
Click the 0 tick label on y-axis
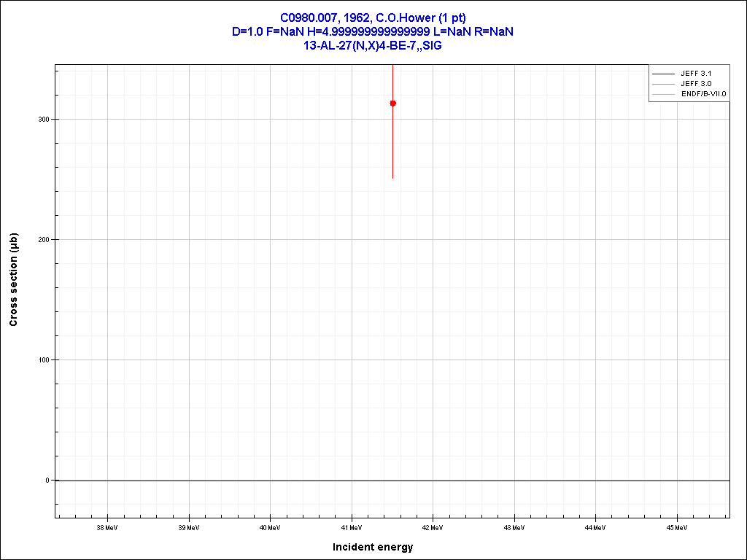pyautogui.click(x=47, y=481)
